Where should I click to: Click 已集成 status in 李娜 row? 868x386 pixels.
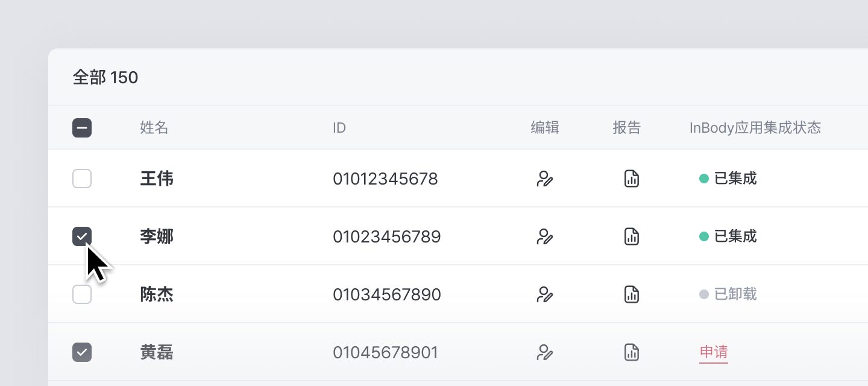728,236
